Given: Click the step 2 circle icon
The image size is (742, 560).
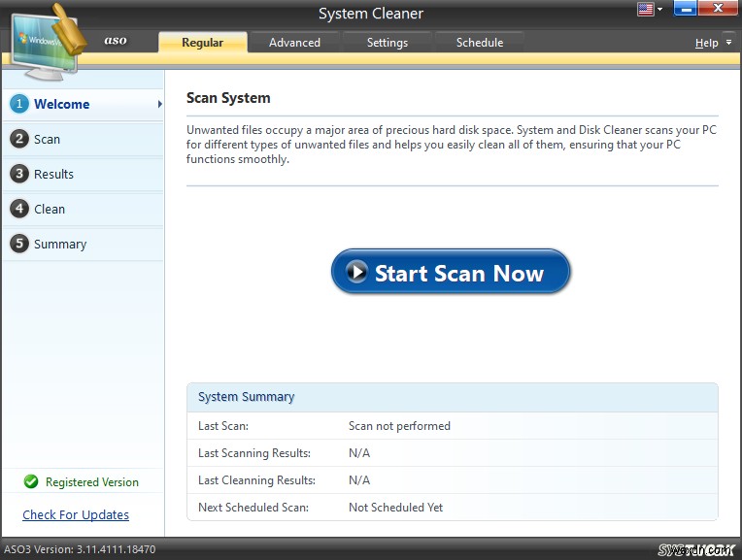Looking at the screenshot, I should point(18,139).
